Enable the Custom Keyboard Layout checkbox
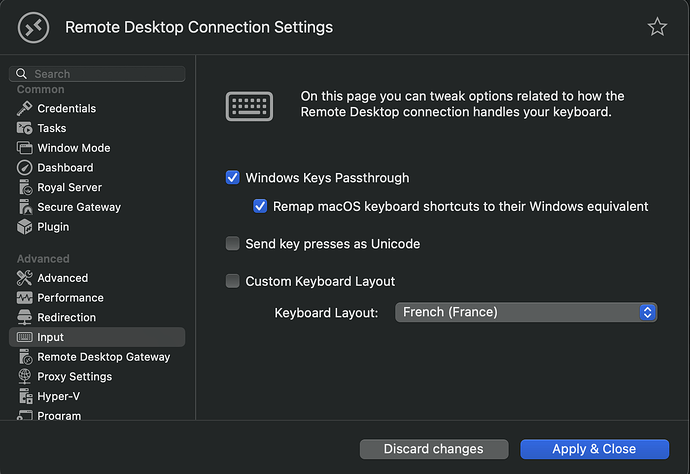690x474 pixels. (233, 282)
